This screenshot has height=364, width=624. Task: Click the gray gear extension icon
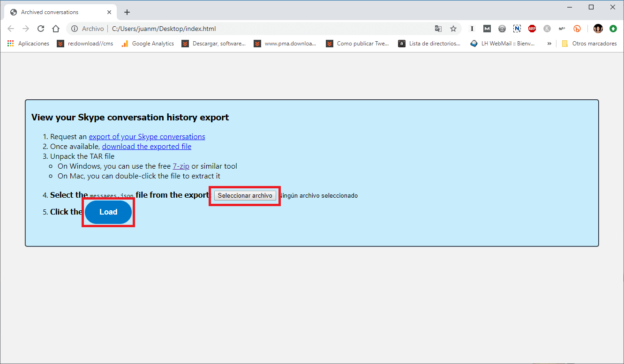[502, 29]
